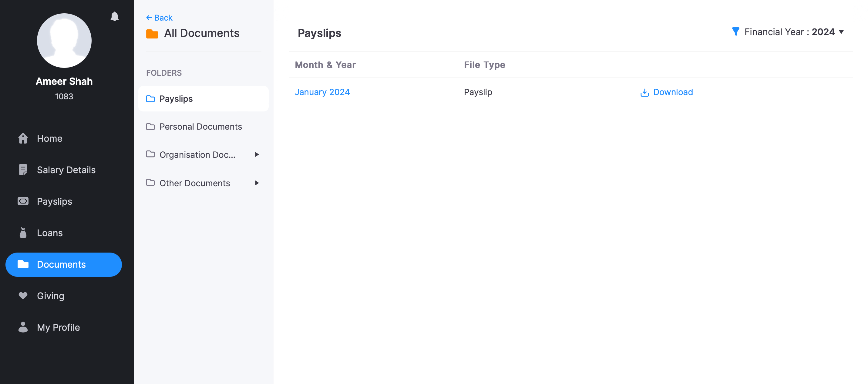Viewport: 868px width, 384px height.
Task: Expand the Other Documents folder arrow
Action: coord(257,183)
